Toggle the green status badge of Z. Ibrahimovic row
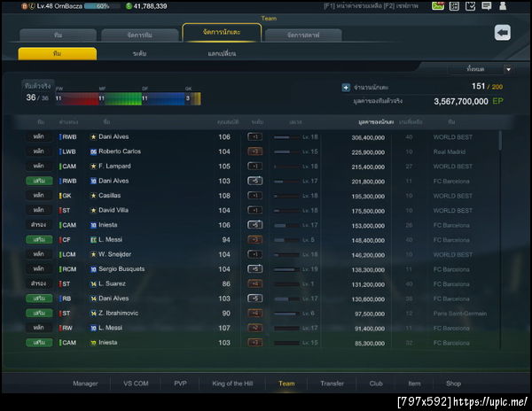This screenshot has width=532, height=411. tap(39, 313)
